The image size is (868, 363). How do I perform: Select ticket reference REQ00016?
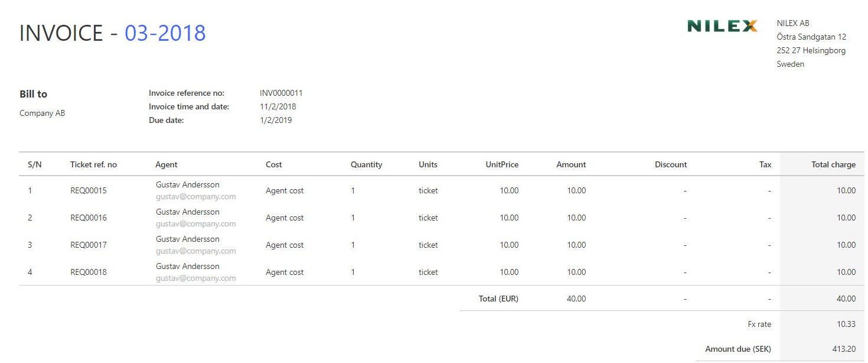coord(89,218)
